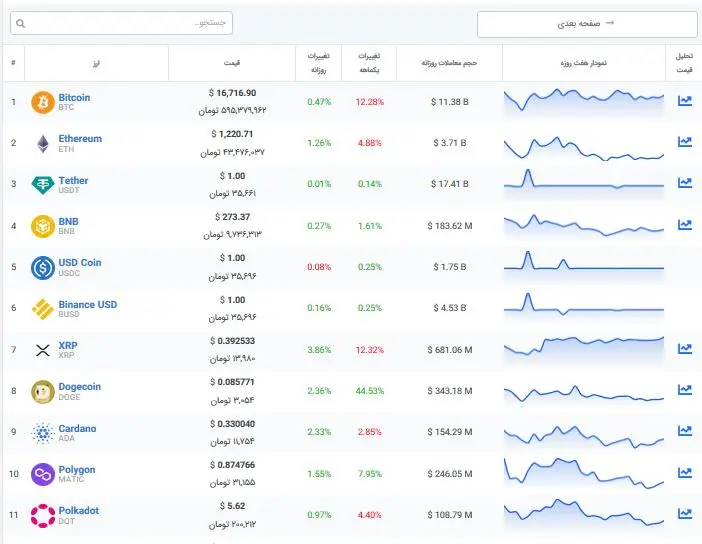
Task: Sort by monthly change column header
Action: 369,63
